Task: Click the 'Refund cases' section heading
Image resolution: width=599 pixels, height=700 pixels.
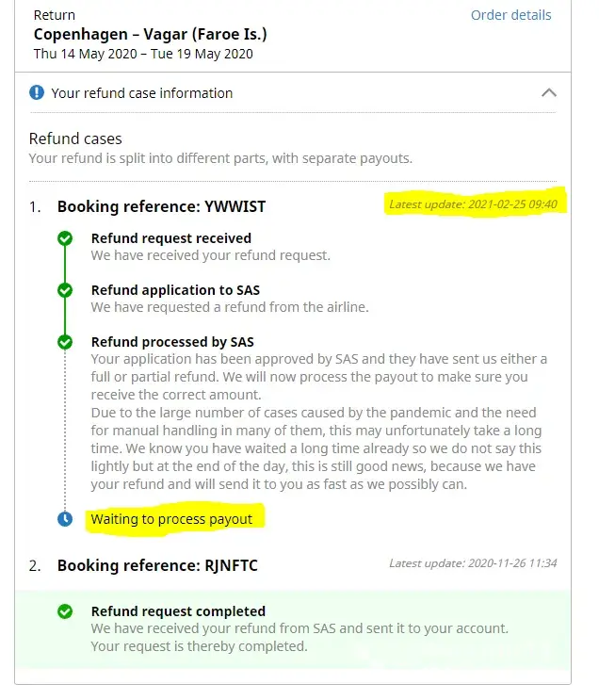Action: click(x=75, y=138)
